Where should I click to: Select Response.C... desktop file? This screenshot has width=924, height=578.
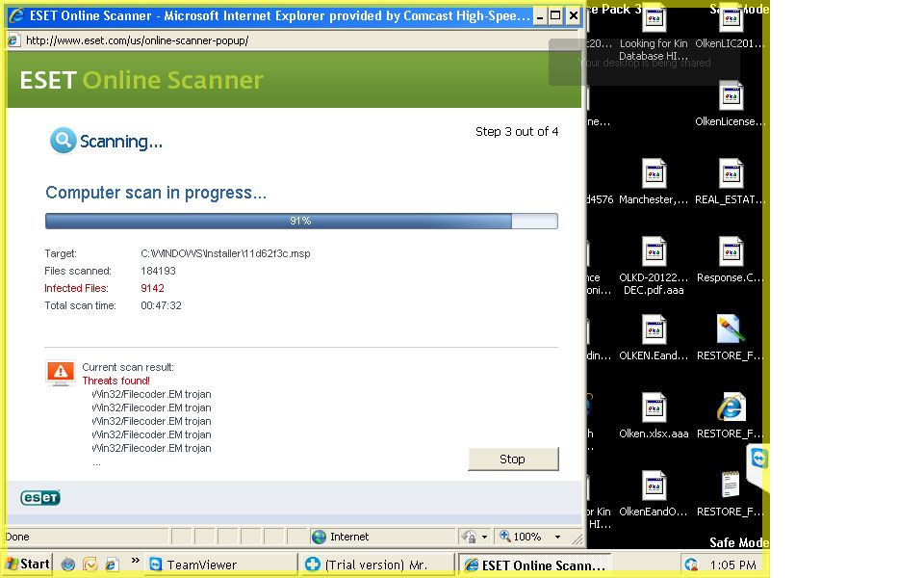[731, 261]
